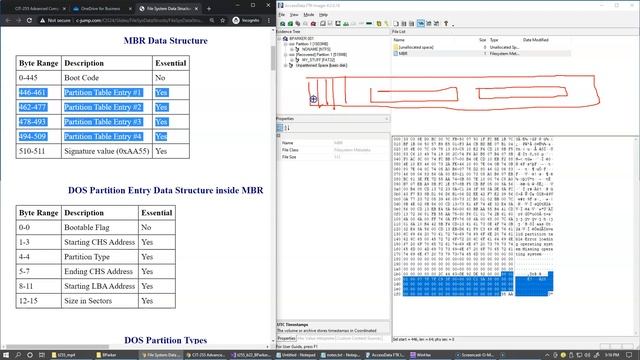
Task: Click the yellow document FTK toolbar icon
Action: pyautogui.click(x=379, y=24)
